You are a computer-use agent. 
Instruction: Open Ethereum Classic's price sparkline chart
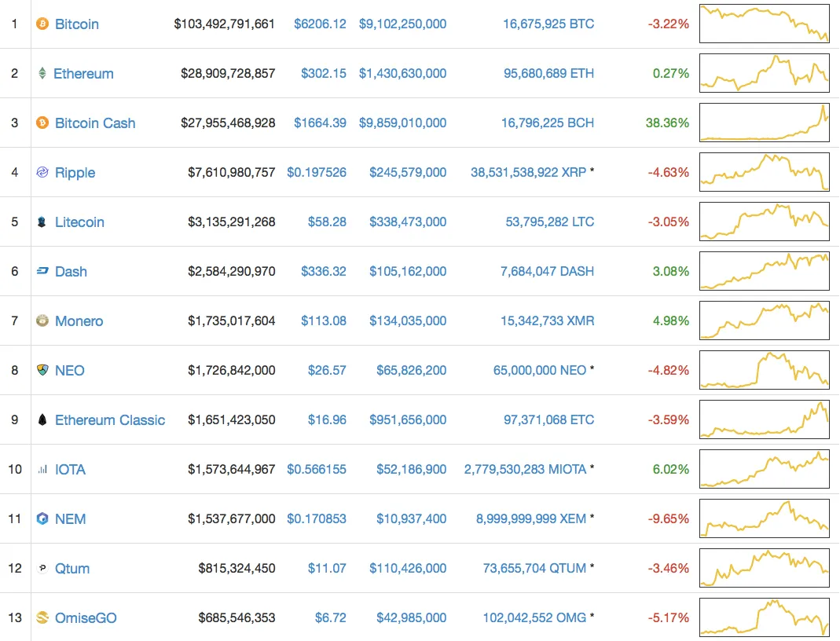point(765,419)
